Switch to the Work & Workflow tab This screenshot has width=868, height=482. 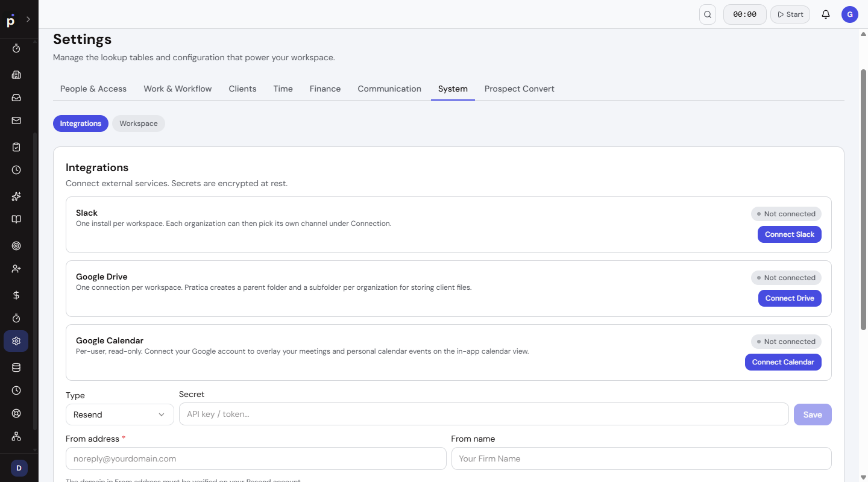[178, 89]
